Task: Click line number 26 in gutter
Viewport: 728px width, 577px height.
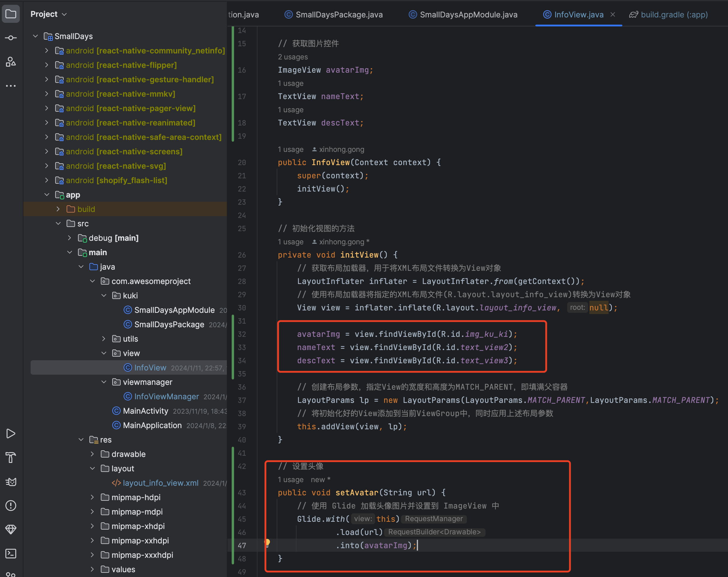Action: pyautogui.click(x=242, y=255)
